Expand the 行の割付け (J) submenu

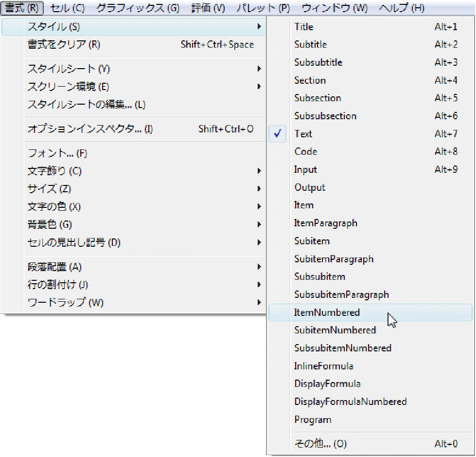(x=134, y=285)
